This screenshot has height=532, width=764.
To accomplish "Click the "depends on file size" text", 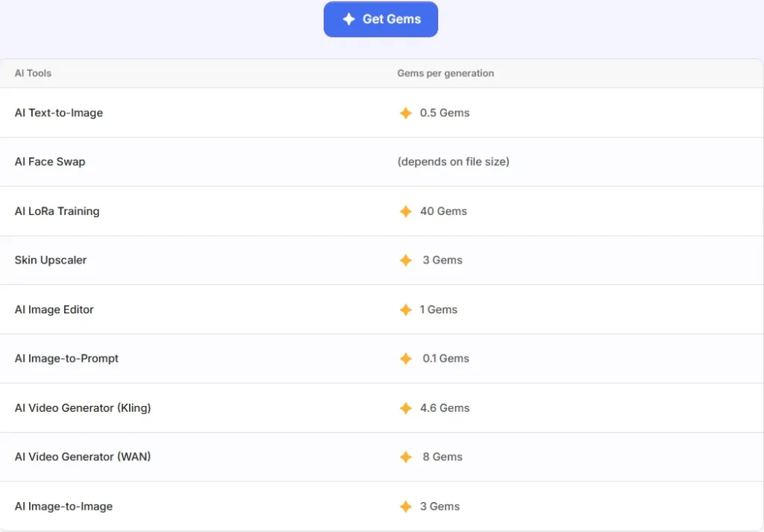I will [454, 162].
